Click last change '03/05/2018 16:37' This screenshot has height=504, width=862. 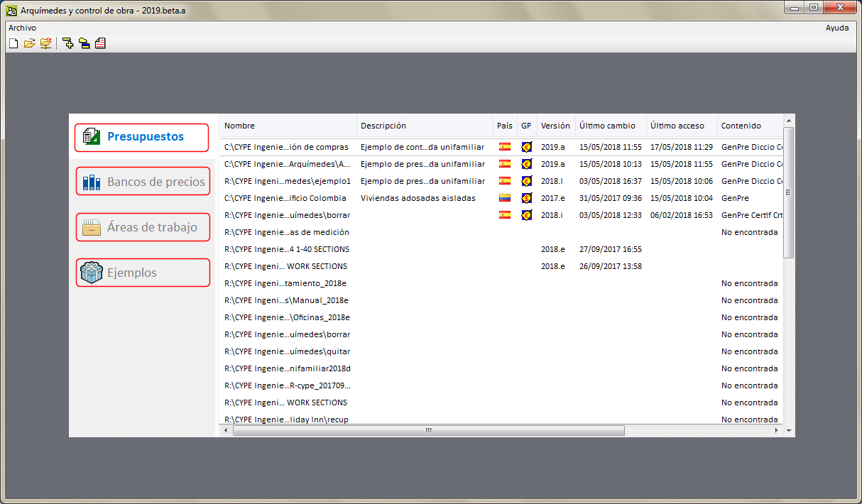pos(611,181)
